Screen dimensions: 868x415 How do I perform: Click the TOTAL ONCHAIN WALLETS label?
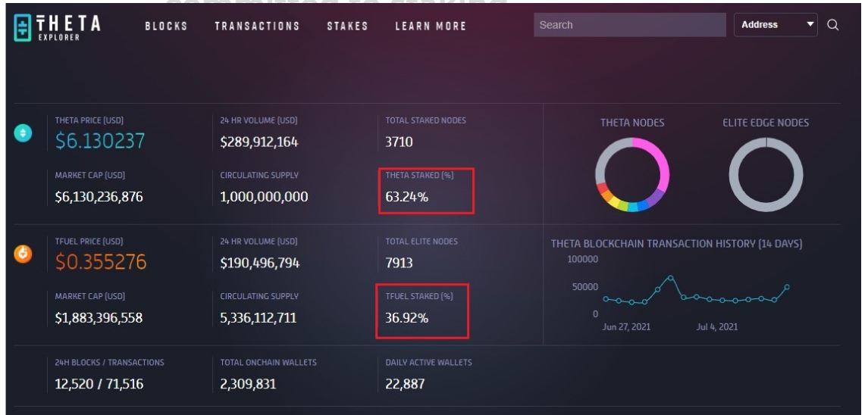tap(268, 363)
